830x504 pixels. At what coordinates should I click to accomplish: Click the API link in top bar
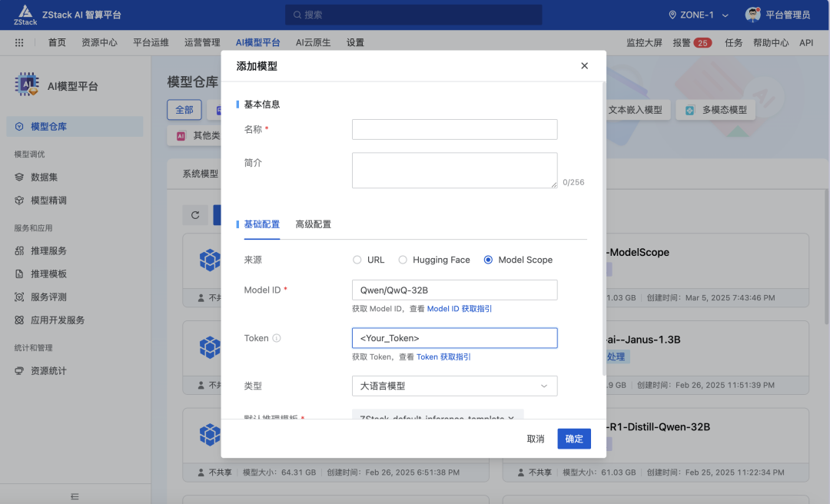806,43
